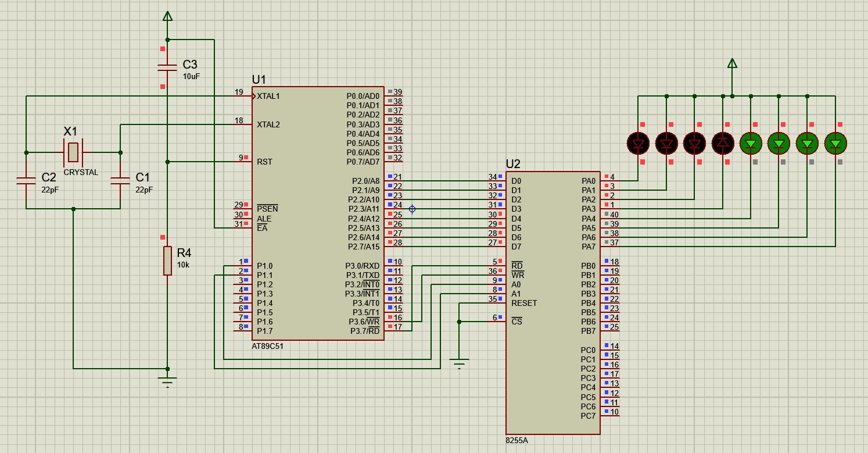Click the XTAL1 pin label
This screenshot has width=868, height=453.
click(x=268, y=97)
